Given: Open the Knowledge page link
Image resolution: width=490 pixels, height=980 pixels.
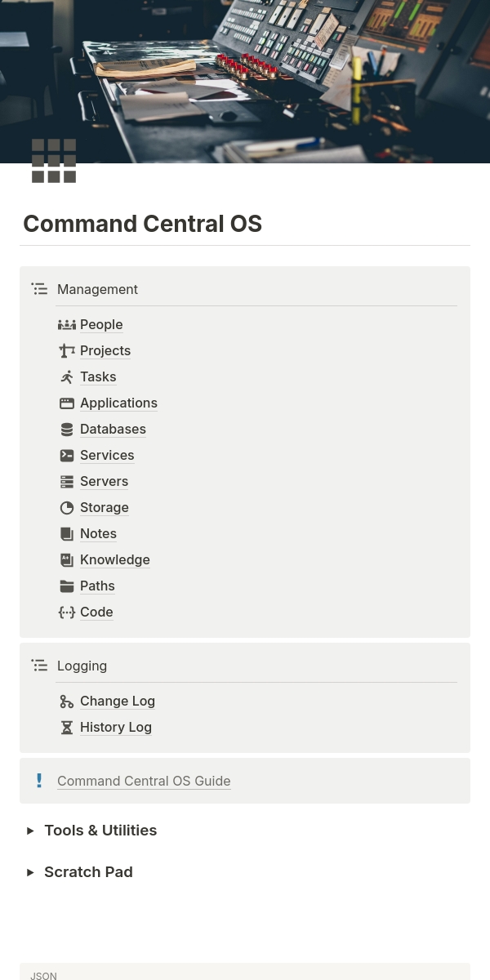Looking at the screenshot, I should point(115,560).
